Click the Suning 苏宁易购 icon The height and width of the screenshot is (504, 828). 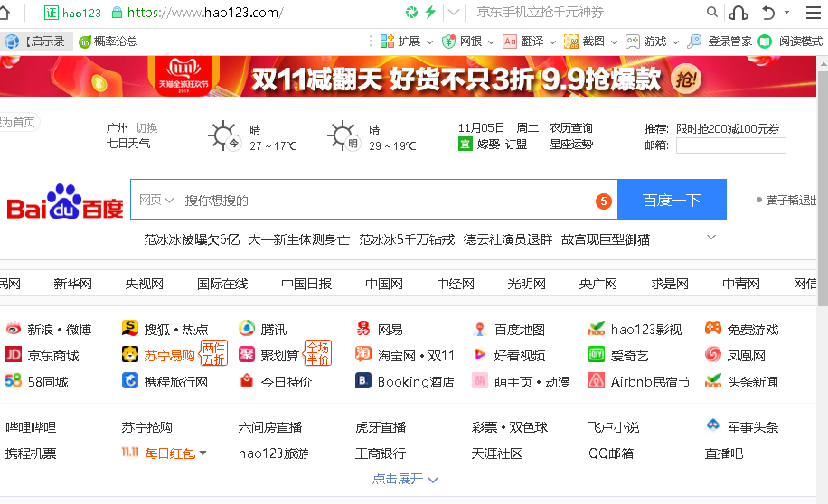tap(130, 354)
